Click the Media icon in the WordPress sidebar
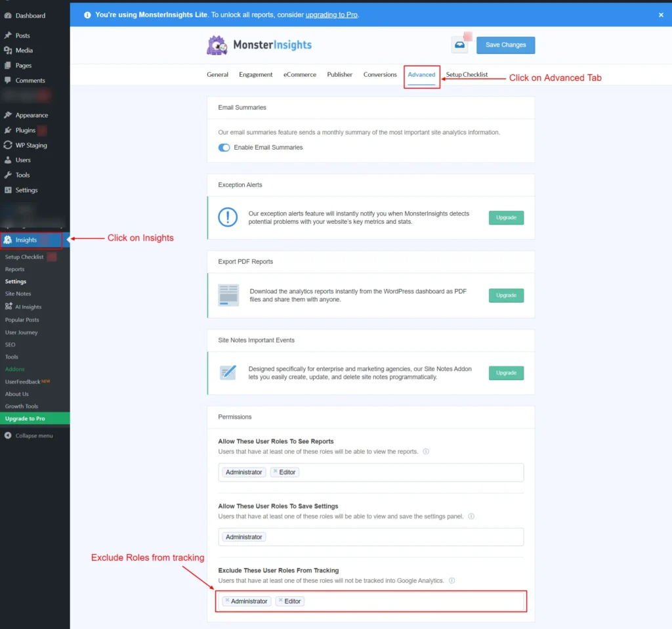672x629 pixels. [9, 50]
